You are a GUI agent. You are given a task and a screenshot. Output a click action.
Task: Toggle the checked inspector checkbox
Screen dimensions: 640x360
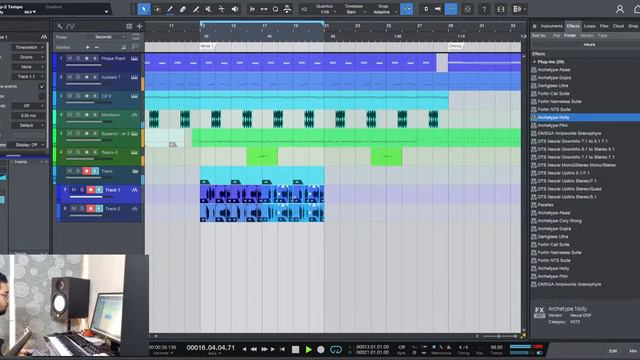[x=42, y=87]
